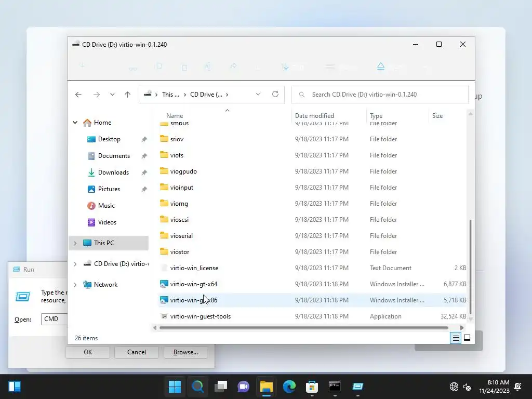
Task: Sort by the Type column header
Action: click(376, 116)
